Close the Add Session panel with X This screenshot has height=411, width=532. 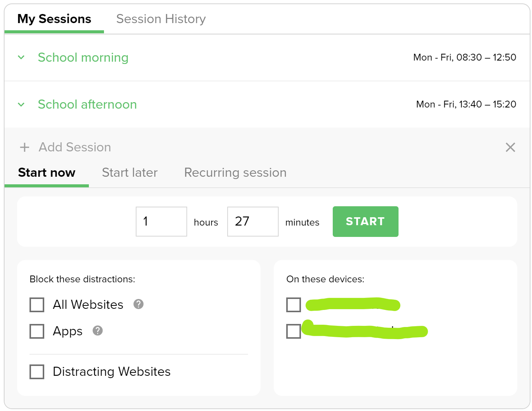coord(510,147)
